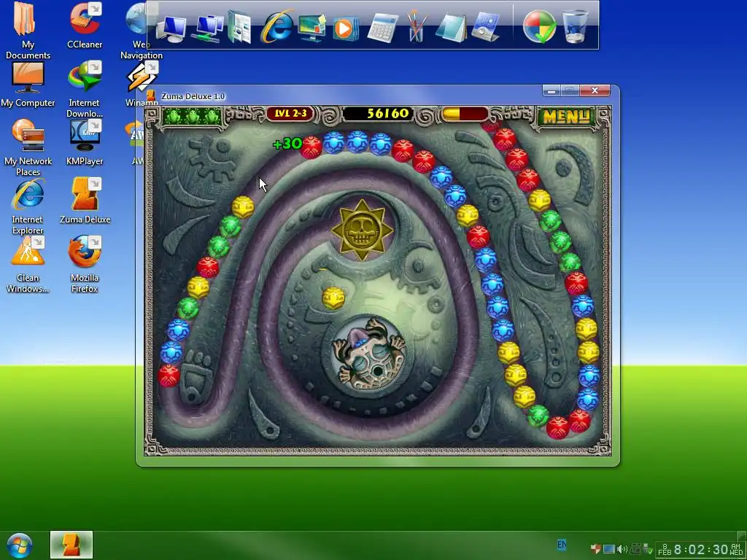Click the calendar gadget icon in the dock
The width and height of the screenshot is (747, 560).
click(x=485, y=28)
